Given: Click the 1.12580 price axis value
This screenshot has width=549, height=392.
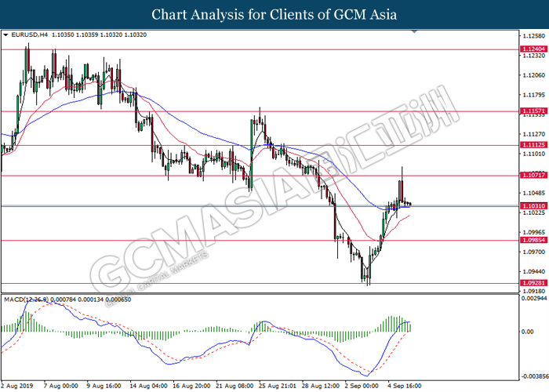Looking at the screenshot, I should [x=534, y=36].
